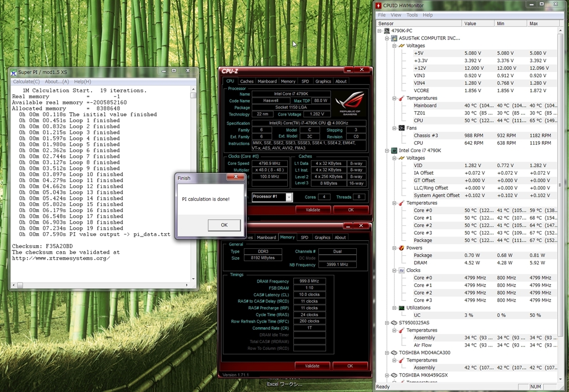
Task: Collapse the Clocks tree node
Action: tap(394, 270)
